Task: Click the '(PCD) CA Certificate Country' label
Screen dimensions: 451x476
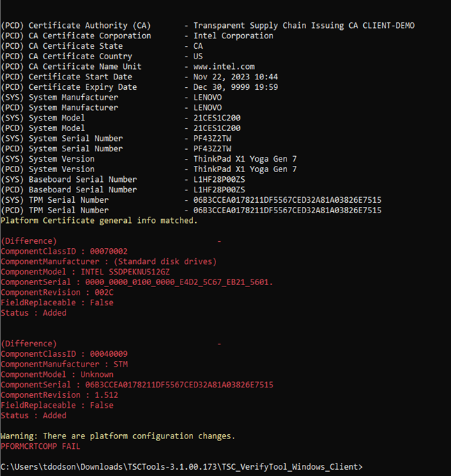Action: (66, 56)
